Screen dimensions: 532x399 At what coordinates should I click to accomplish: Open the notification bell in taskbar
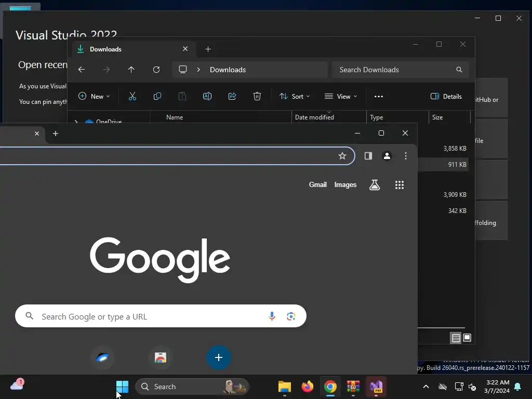tap(518, 387)
